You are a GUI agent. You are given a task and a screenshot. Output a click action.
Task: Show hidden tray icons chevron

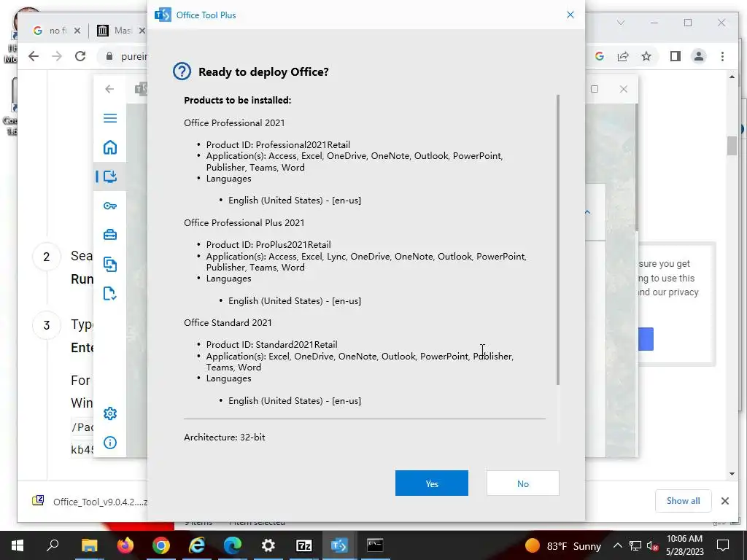pos(617,545)
